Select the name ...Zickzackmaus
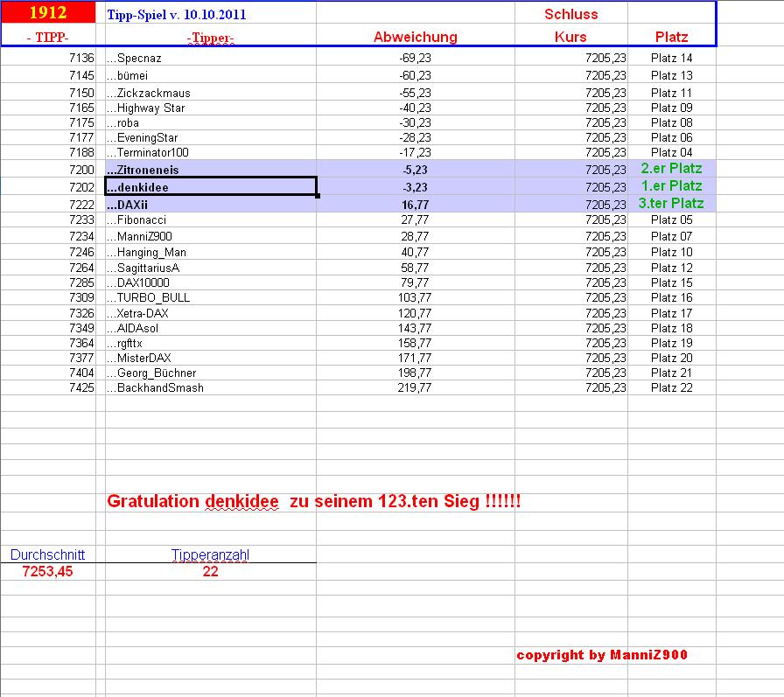The image size is (784, 697). click(149, 93)
